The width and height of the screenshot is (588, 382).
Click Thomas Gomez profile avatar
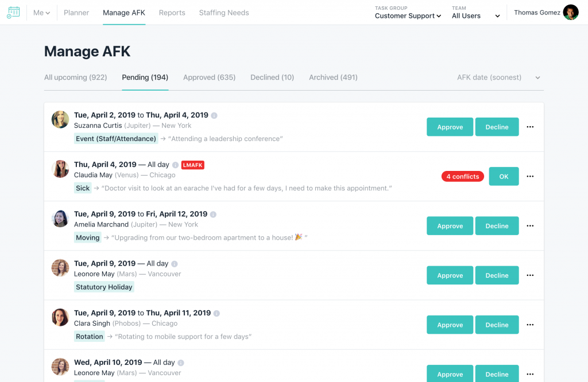571,13
